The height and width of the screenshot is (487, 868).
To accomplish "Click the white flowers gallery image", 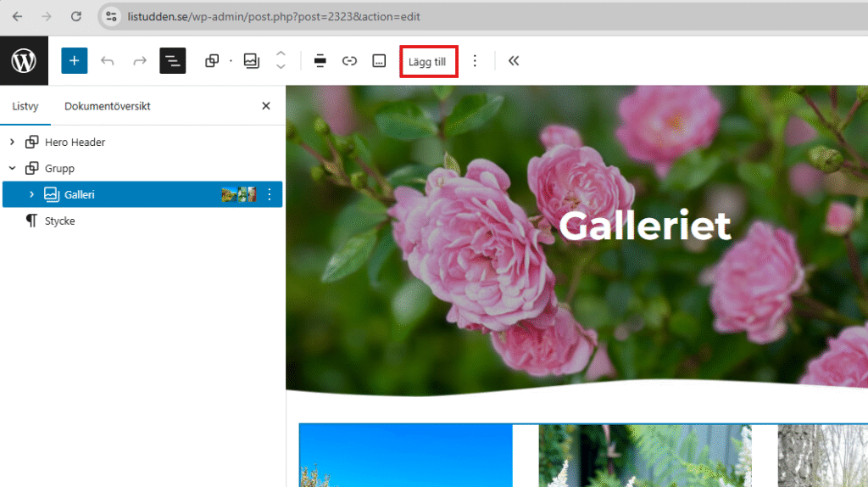I will pyautogui.click(x=645, y=456).
